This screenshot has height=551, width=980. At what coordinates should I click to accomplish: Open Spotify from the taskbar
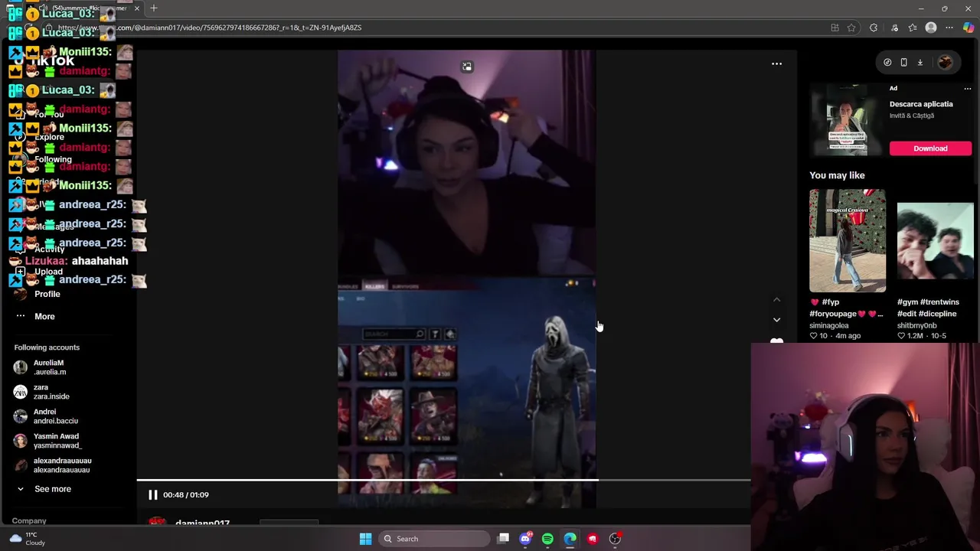[x=547, y=539]
